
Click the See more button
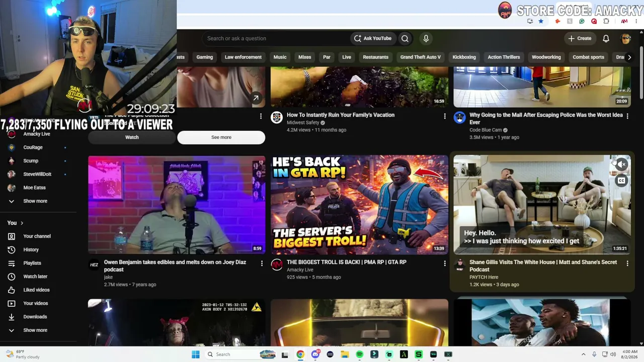tap(221, 137)
